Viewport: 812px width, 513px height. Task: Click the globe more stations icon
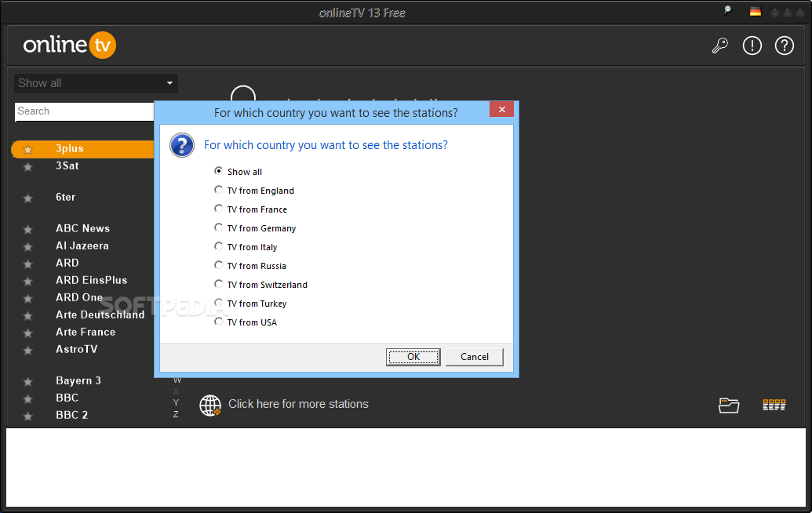pos(210,406)
